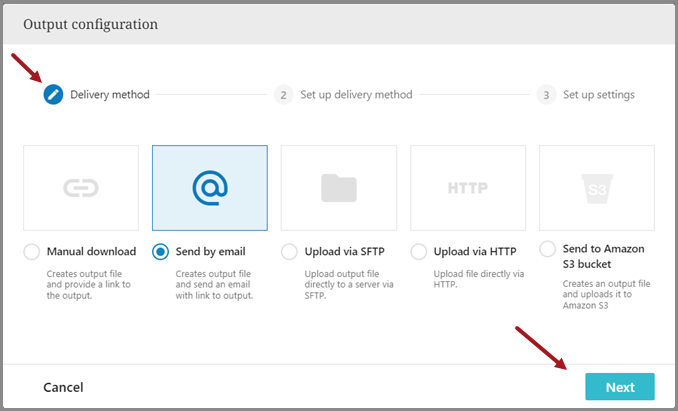Choose the Upload via HTTP radio option
This screenshot has height=411, width=678.
(419, 252)
